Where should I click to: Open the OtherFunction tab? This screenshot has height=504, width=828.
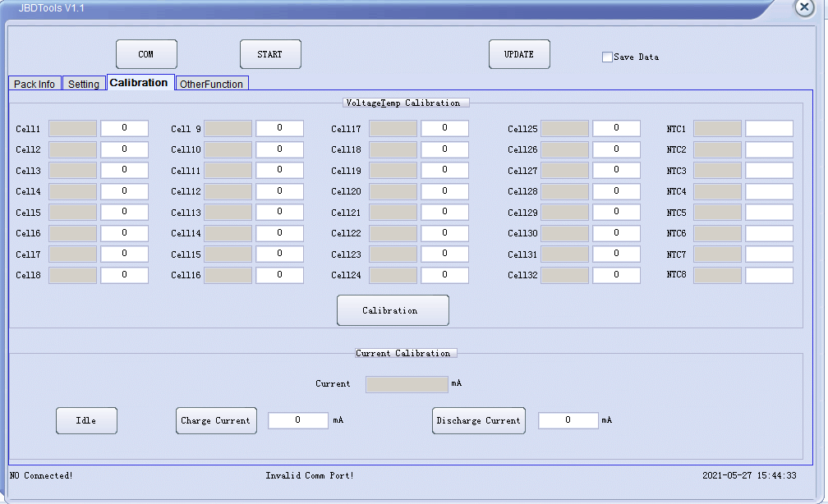pos(212,85)
